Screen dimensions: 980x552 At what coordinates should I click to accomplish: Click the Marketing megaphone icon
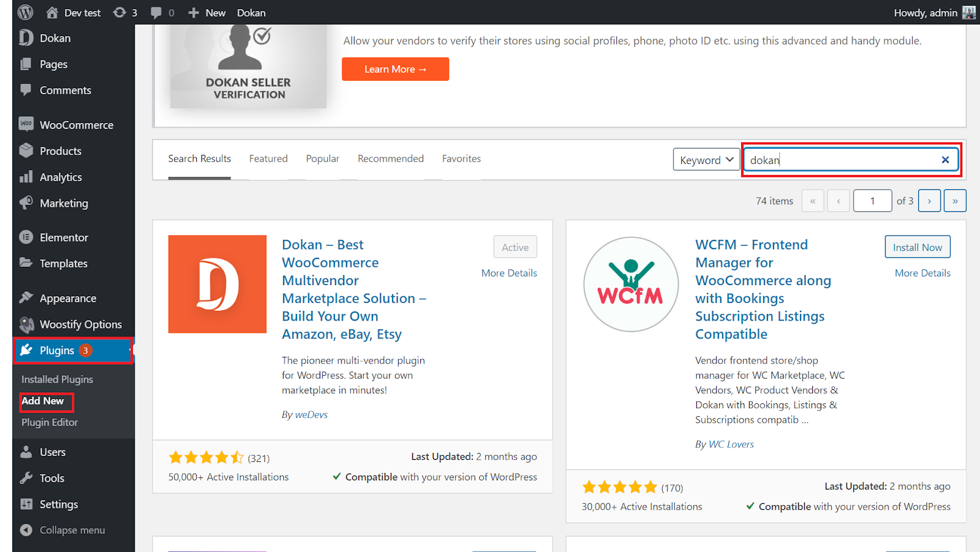tap(26, 203)
